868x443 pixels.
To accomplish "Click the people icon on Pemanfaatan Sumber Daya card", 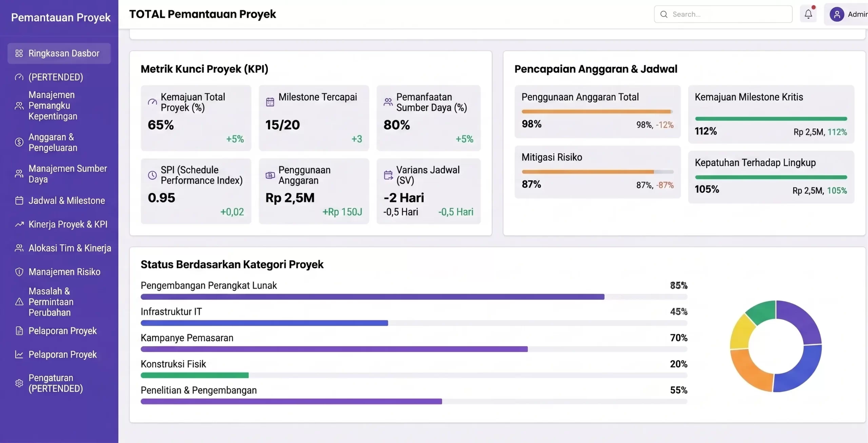I will 388,102.
